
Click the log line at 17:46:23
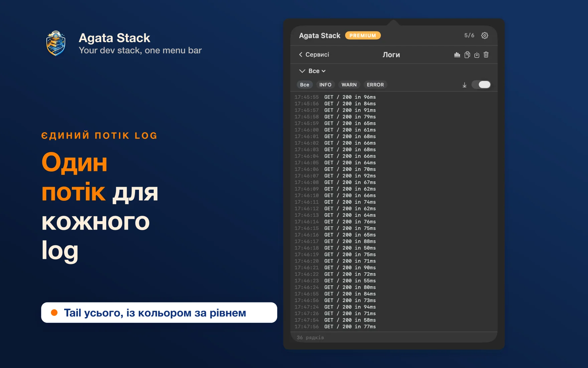click(335, 281)
